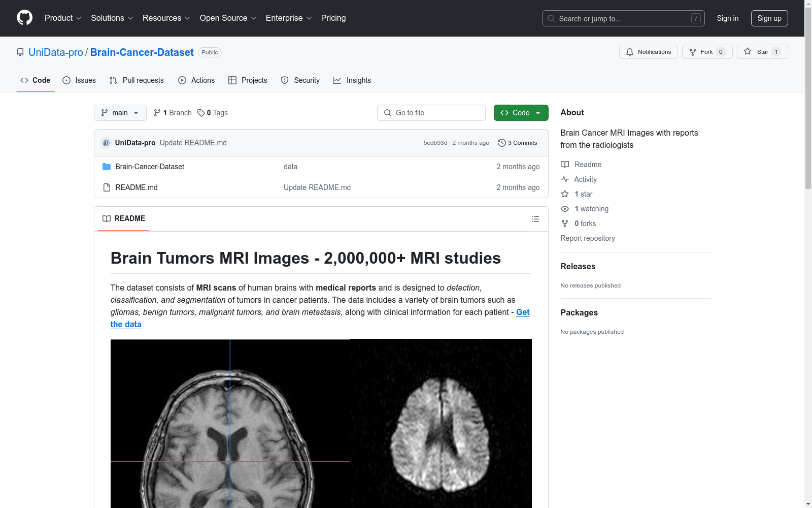Open the Update README.md latest commit message
Viewport: 812px width, 508px height.
point(193,143)
